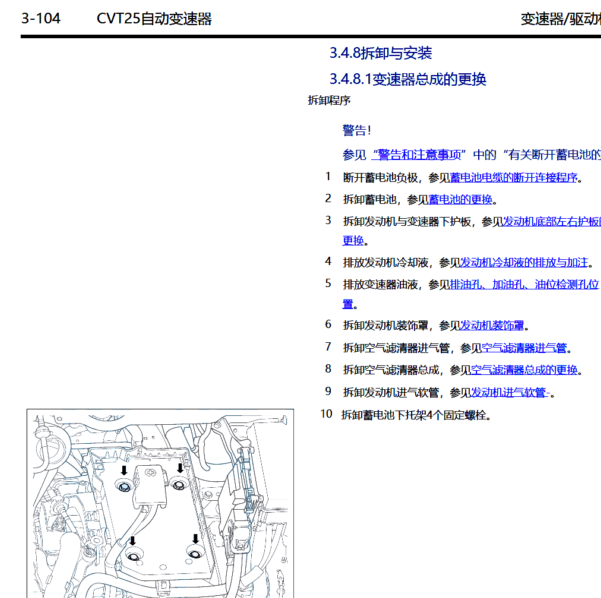Click step 2 text 拆卸蓄电池
This screenshot has width=601, height=598.
(369, 199)
